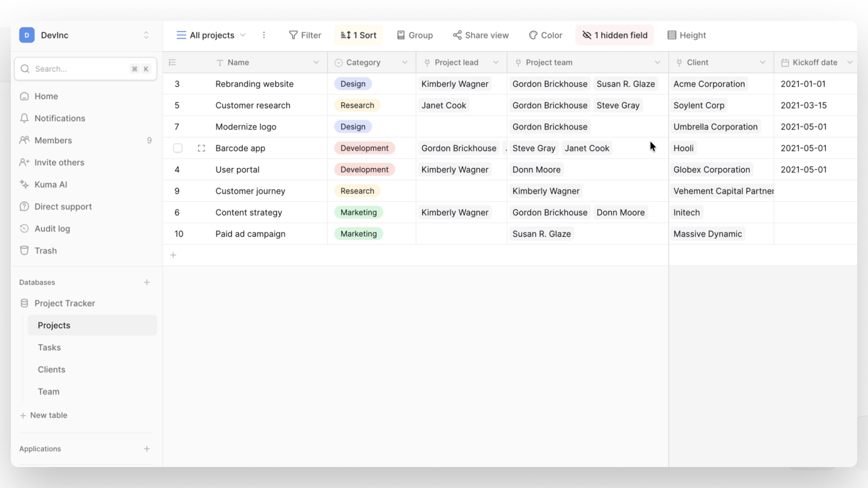Toggle the 1 hidden field button
Viewport: 868px width, 488px height.
(x=614, y=35)
